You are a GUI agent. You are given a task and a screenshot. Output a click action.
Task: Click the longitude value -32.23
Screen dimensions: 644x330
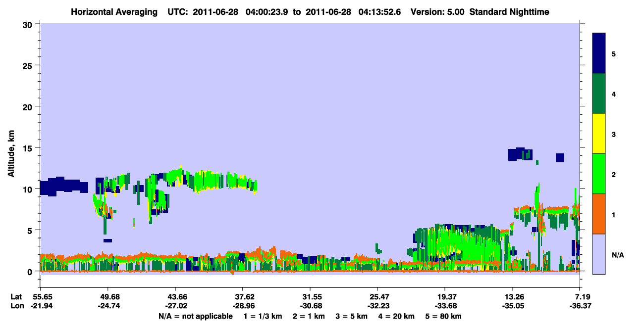click(377, 306)
